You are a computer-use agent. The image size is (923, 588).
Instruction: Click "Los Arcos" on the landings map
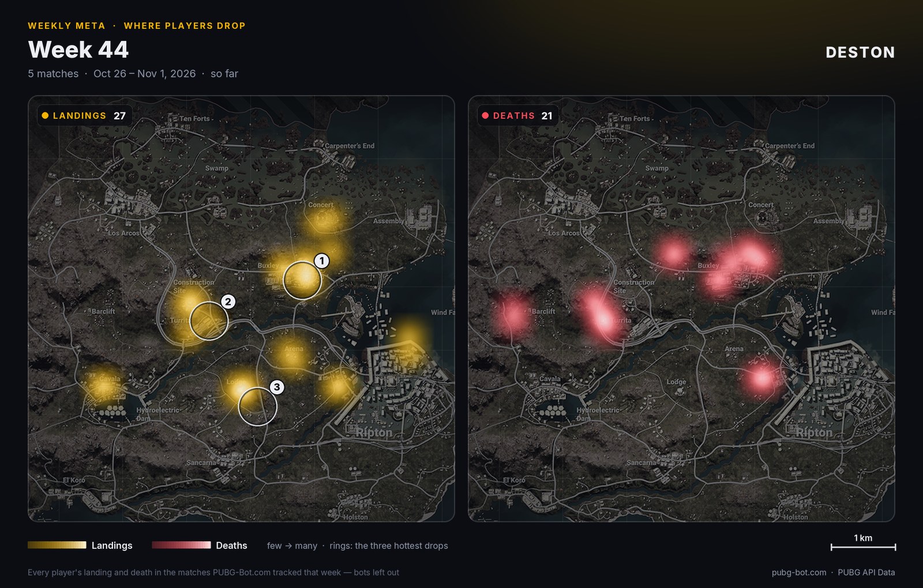(x=124, y=233)
